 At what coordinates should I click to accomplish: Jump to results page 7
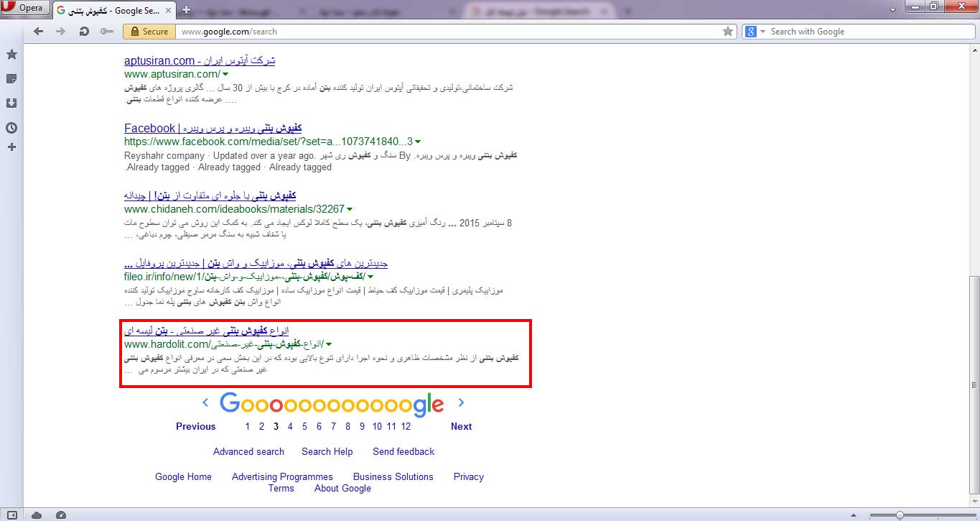(333, 426)
